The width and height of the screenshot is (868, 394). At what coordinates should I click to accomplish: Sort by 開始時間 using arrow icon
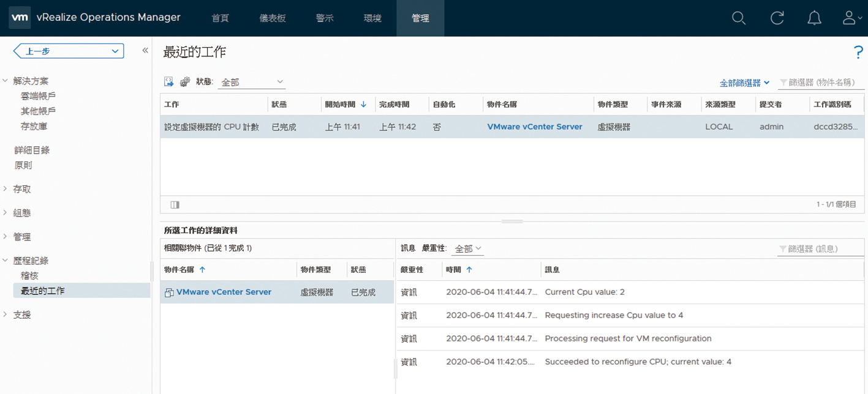pos(363,105)
